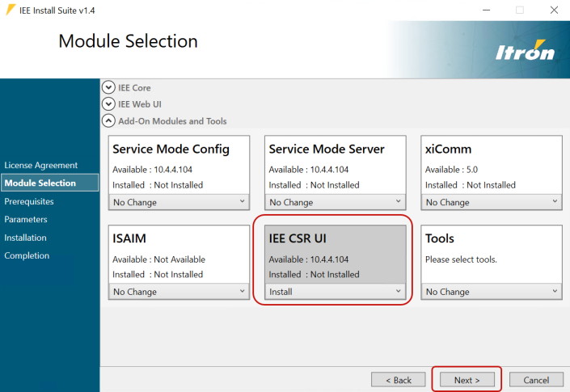Viewport: 570px width, 392px height.
Task: Open Service Mode Server action dropdown
Action: [x=336, y=202]
